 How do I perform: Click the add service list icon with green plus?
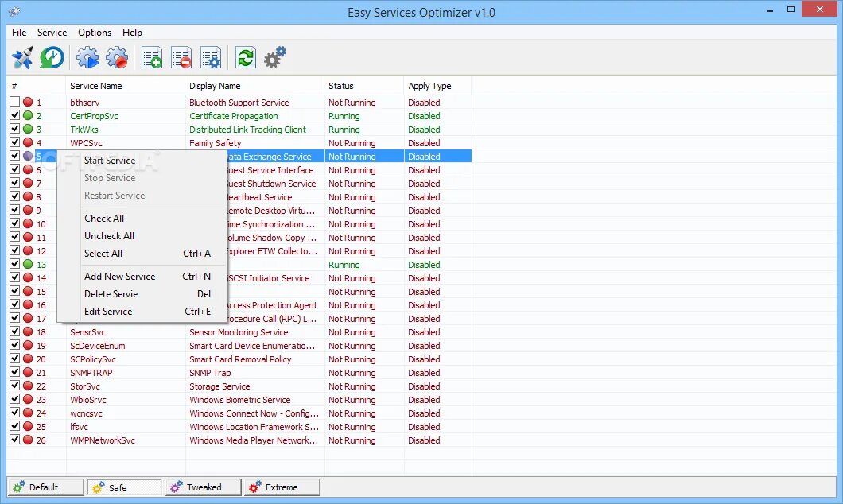152,57
